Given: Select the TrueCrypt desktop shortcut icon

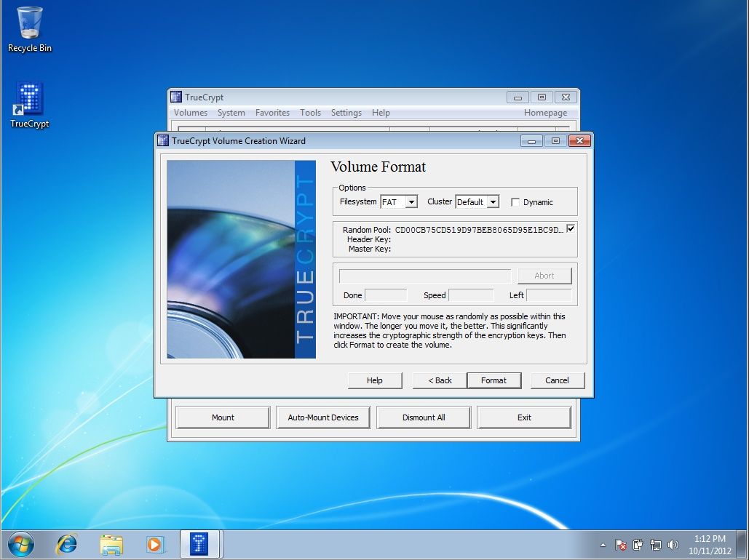Looking at the screenshot, I should click(30, 105).
